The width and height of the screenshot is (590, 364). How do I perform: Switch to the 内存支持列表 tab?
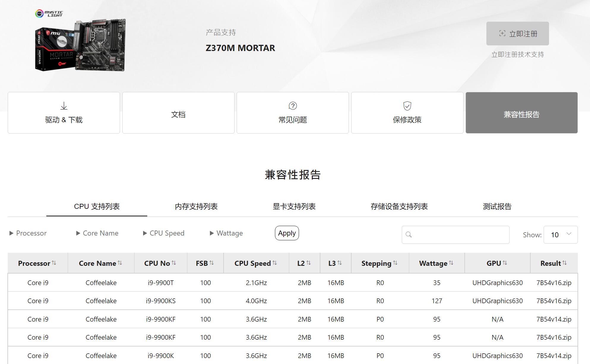[x=196, y=206]
